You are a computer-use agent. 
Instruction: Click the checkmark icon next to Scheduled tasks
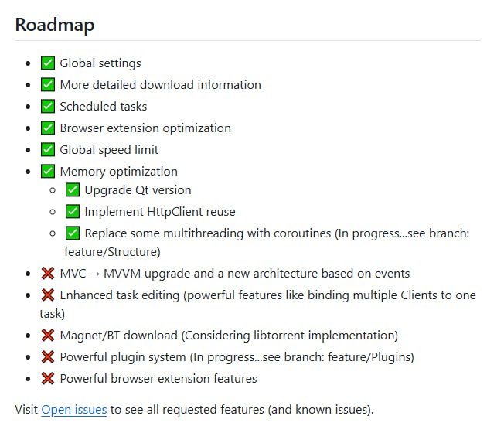[47, 107]
